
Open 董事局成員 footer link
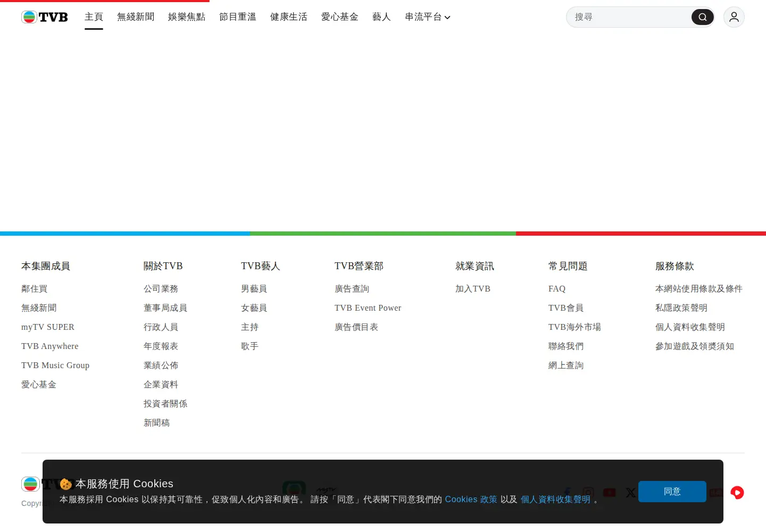point(165,308)
